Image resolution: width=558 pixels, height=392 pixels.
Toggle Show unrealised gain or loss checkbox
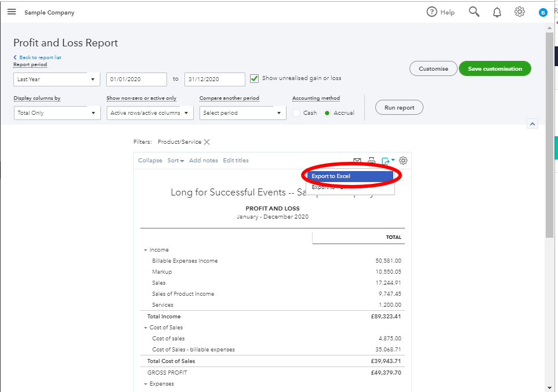254,78
